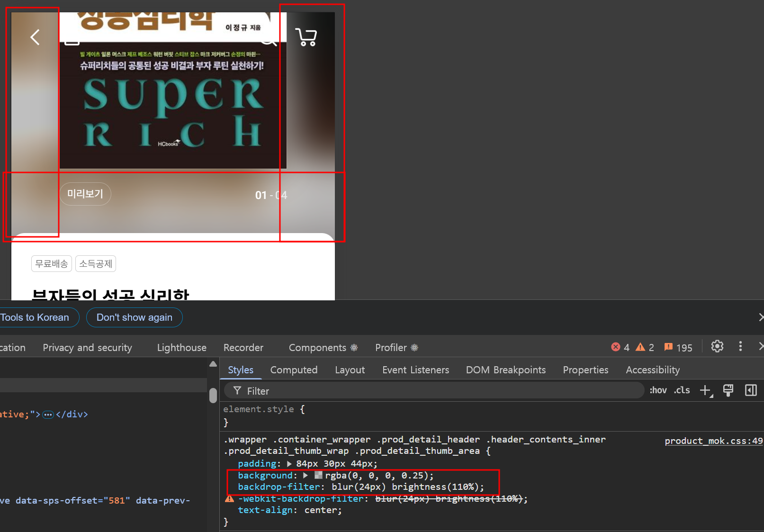Open the Privacy and security panel

pos(88,348)
